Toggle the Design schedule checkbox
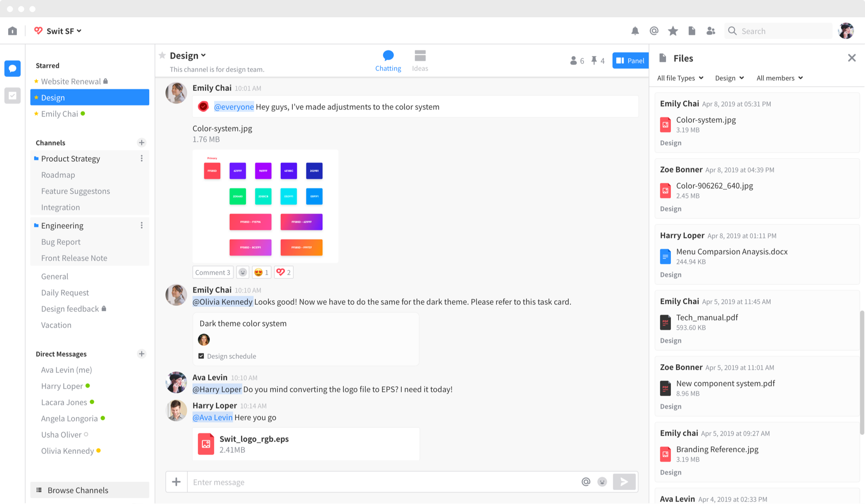The width and height of the screenshot is (865, 504). (x=201, y=356)
